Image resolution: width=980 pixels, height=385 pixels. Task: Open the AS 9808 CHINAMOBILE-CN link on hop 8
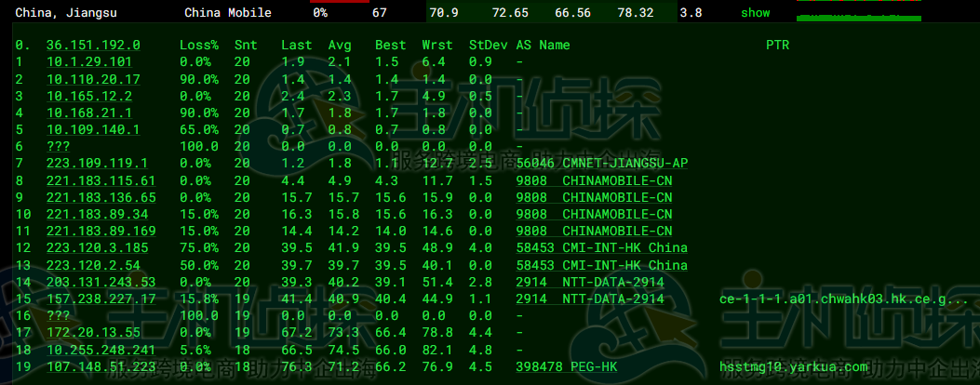595,180
